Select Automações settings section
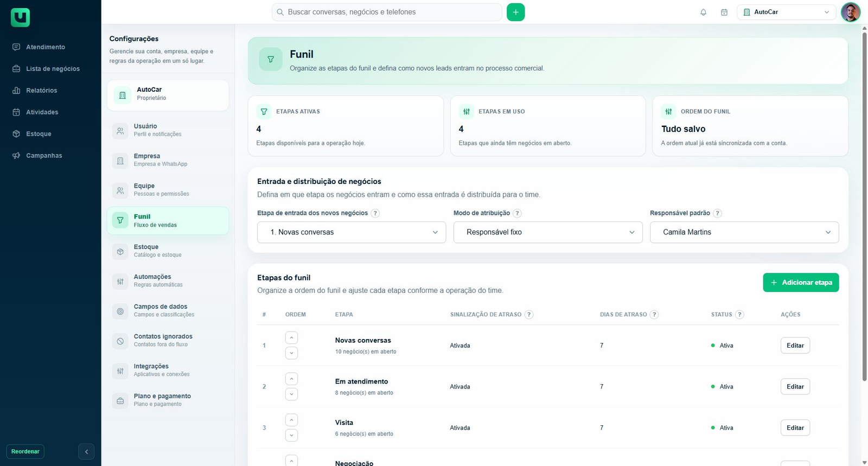The width and height of the screenshot is (868, 466). 168,280
